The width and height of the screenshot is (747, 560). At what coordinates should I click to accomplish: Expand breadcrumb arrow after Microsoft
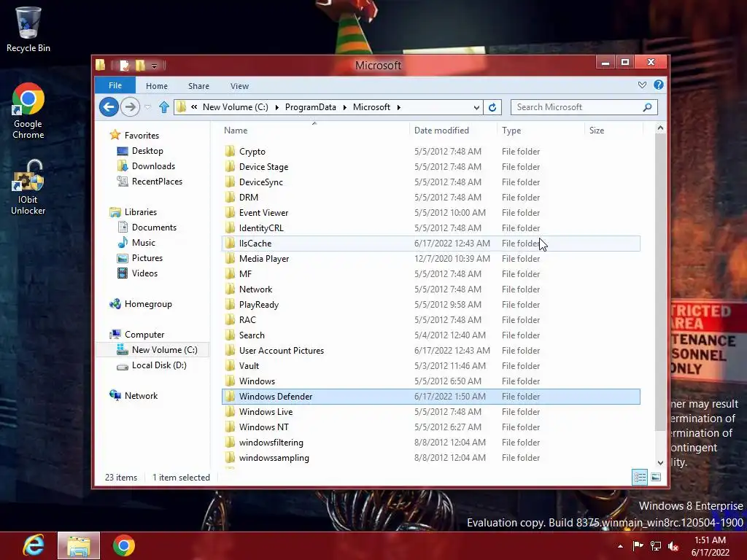[x=399, y=107]
